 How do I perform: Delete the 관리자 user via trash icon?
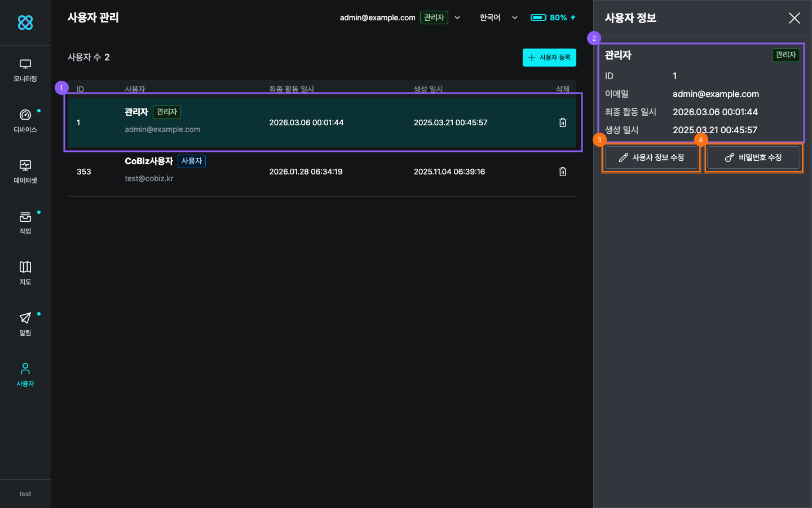click(562, 122)
